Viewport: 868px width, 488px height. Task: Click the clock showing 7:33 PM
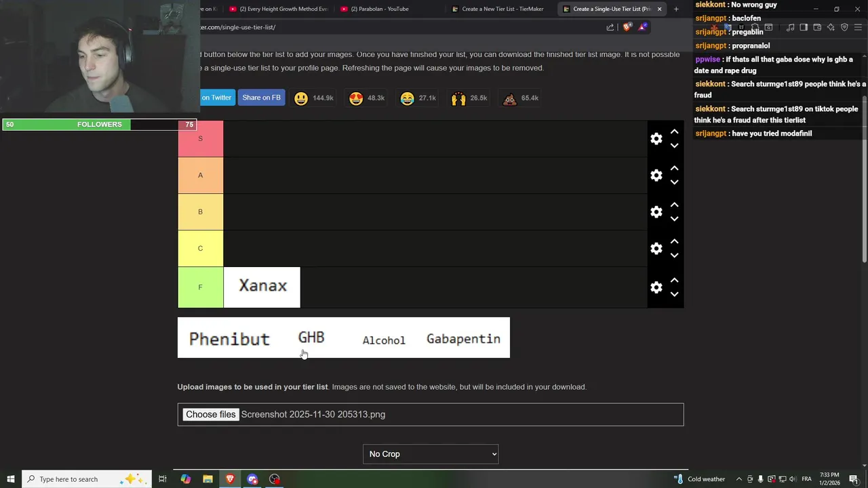(x=829, y=479)
